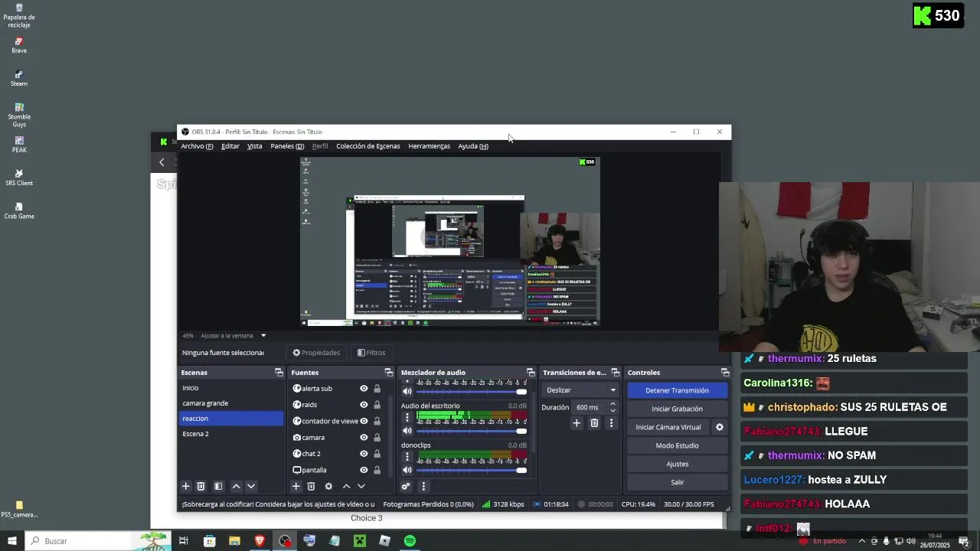
Task: Delete transition with trash icon
Action: coord(594,423)
